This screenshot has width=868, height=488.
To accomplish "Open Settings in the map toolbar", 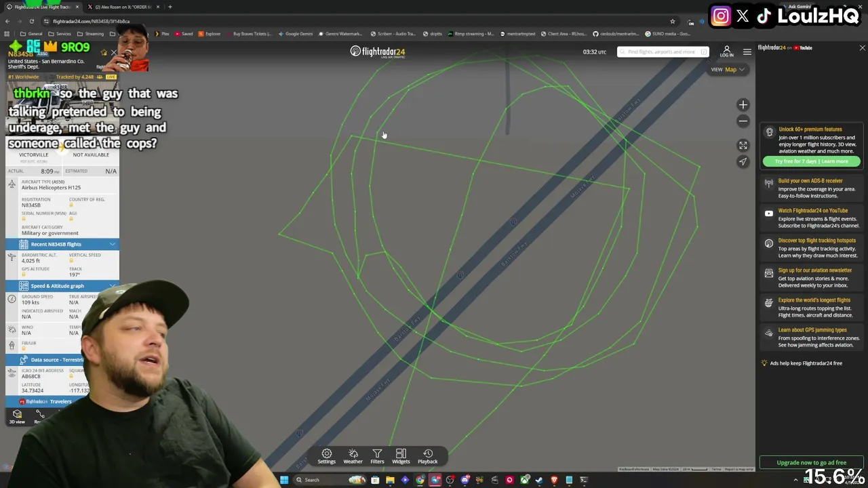I will (326, 456).
